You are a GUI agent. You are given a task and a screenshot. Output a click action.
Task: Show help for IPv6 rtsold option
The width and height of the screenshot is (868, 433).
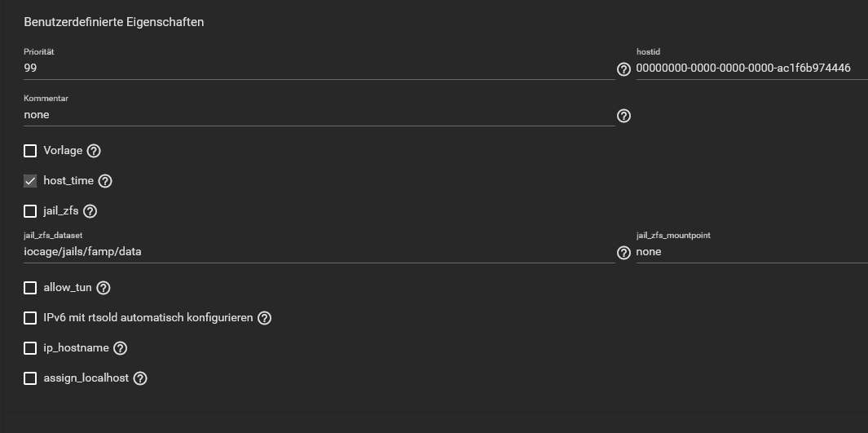click(x=265, y=318)
